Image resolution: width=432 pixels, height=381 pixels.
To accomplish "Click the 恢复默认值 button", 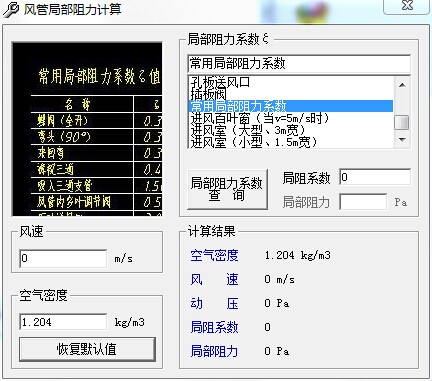I will [87, 349].
